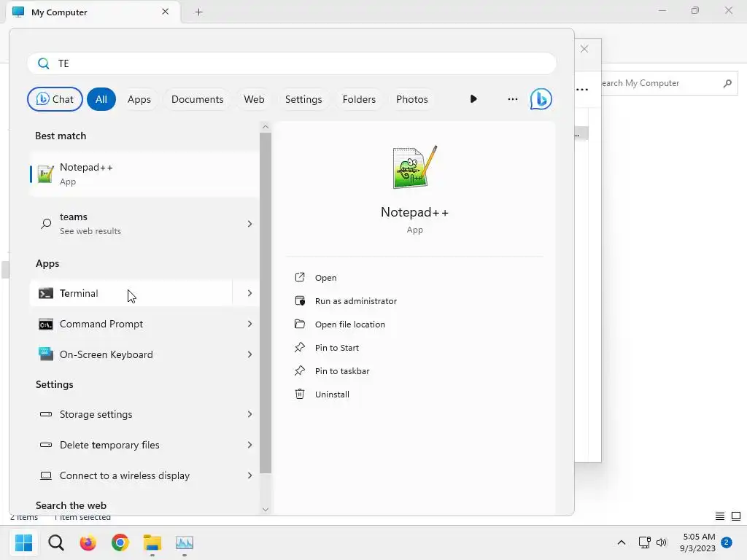The image size is (747, 560).
Task: Expand the teams web result chevron
Action: point(249,223)
